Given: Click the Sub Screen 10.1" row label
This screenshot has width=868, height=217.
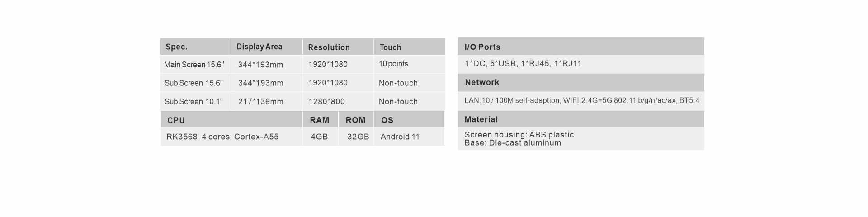Looking at the screenshot, I should pos(193,102).
